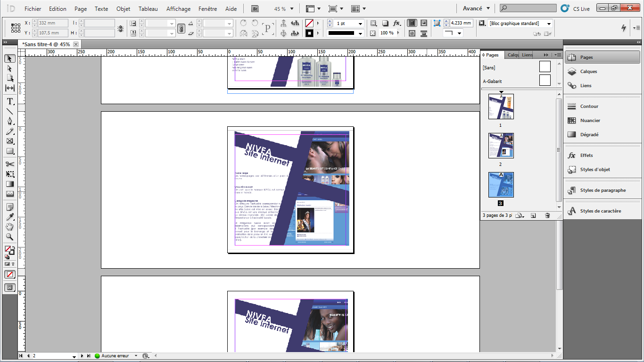Screen dimensions: 644x362
Task: Open the CS Live button
Action: point(576,8)
